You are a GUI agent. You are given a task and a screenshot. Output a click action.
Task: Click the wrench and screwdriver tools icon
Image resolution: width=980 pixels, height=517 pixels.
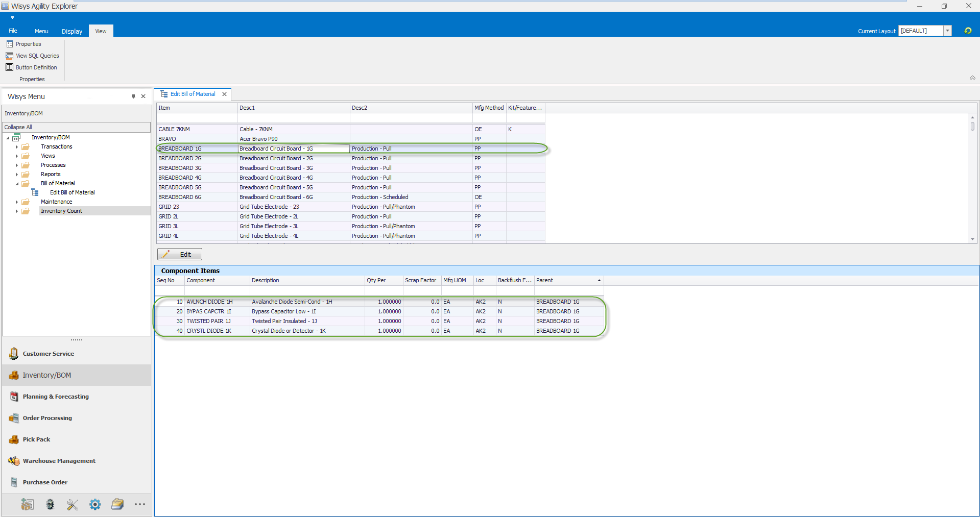(x=73, y=504)
